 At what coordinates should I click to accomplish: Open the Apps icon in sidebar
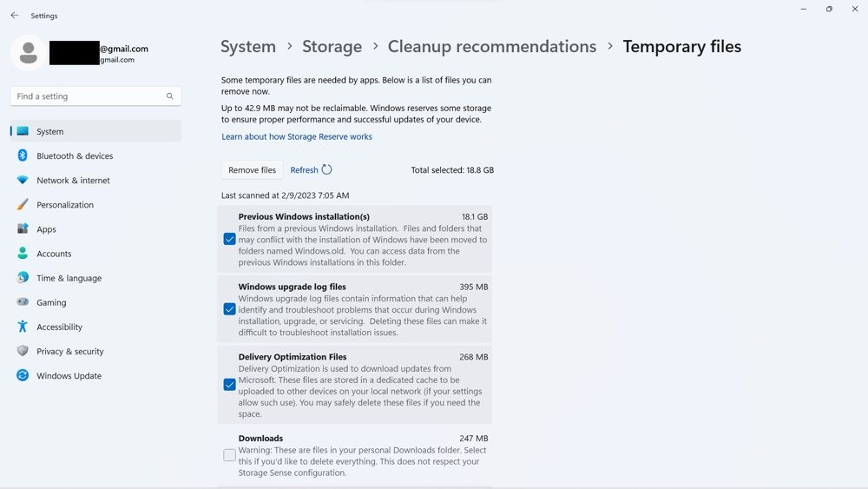coord(23,228)
